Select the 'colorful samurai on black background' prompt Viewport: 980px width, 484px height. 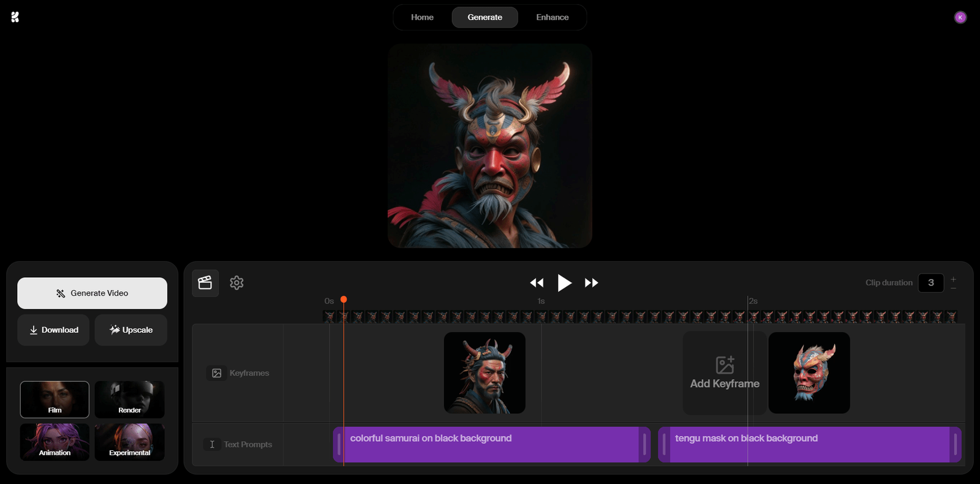click(x=492, y=444)
